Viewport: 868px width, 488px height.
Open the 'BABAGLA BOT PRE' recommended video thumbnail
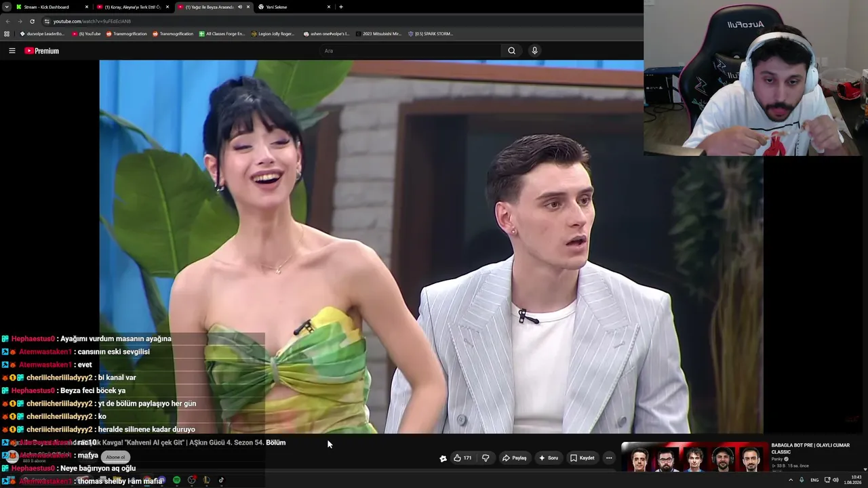(694, 457)
